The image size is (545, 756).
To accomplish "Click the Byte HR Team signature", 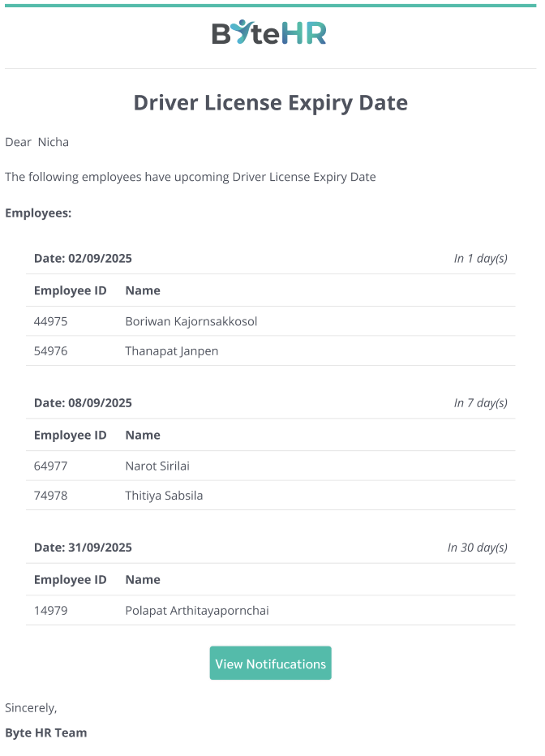I will pyautogui.click(x=45, y=732).
